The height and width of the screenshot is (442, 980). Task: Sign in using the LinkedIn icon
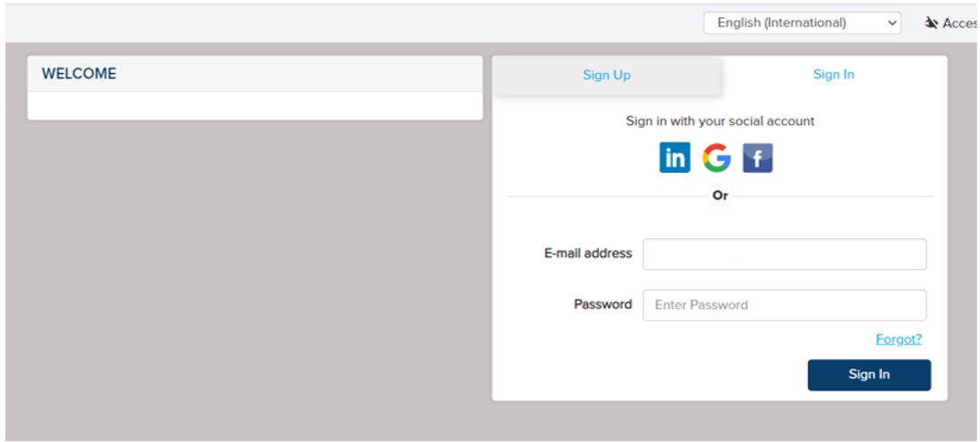(674, 159)
